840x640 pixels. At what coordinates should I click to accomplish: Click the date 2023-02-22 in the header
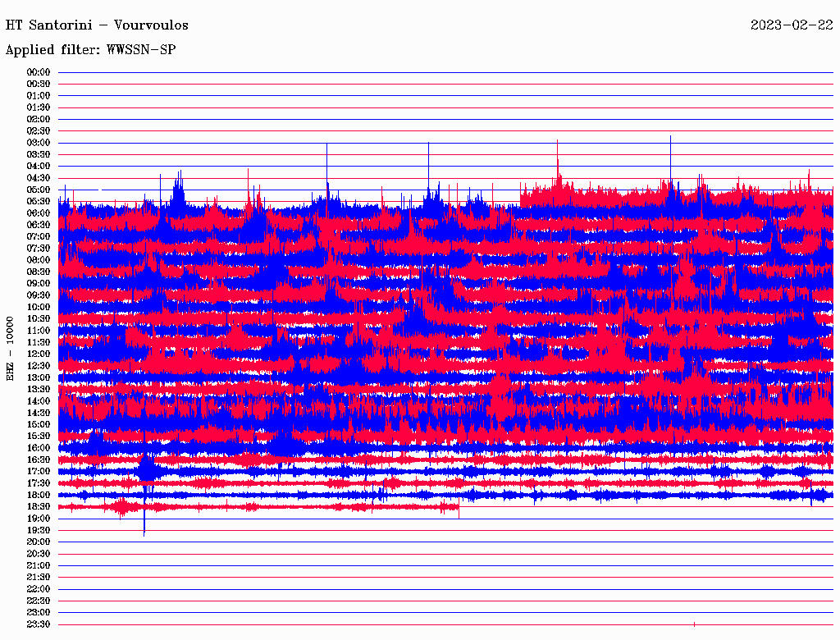click(792, 25)
